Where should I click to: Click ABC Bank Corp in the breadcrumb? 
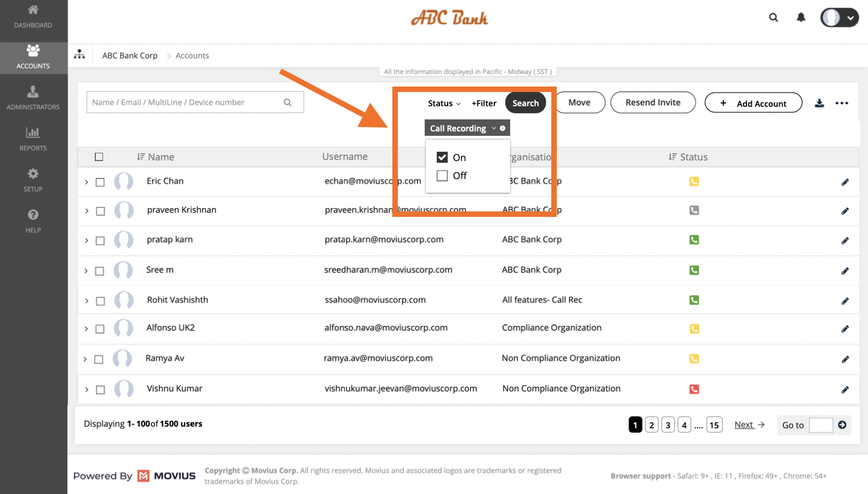coord(130,55)
